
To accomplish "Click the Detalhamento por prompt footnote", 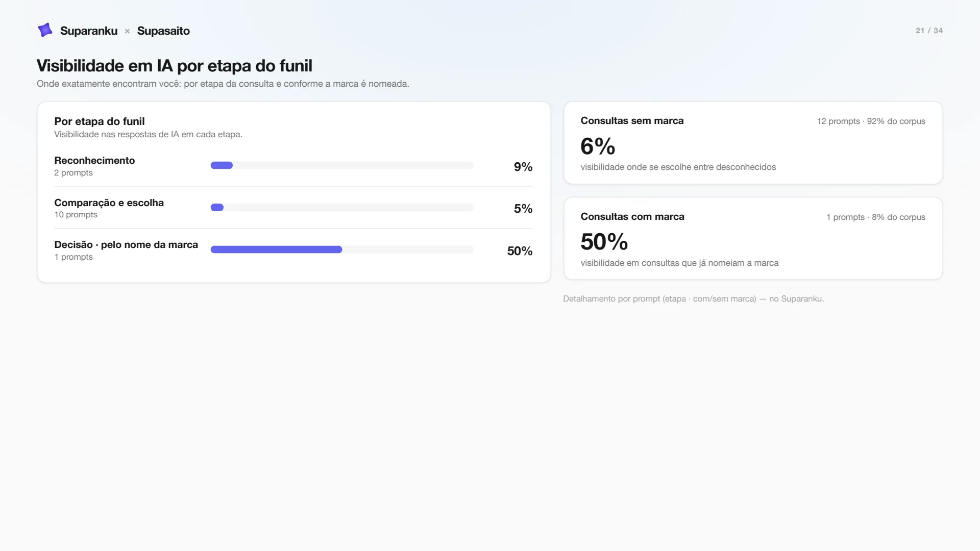I will tap(693, 298).
